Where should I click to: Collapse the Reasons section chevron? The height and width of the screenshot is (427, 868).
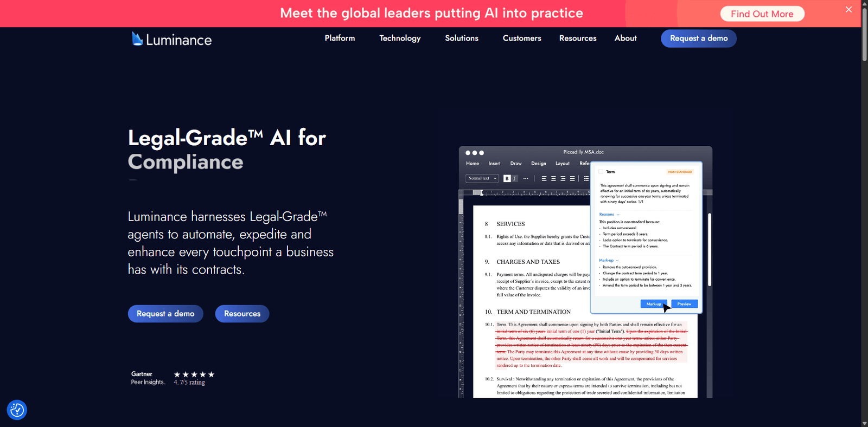[618, 215]
